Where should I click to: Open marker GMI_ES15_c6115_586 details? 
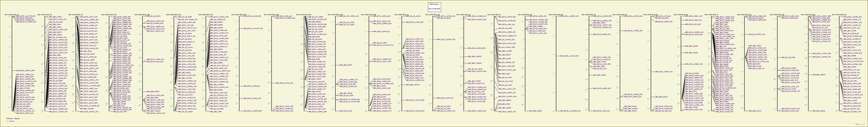click(253, 16)
